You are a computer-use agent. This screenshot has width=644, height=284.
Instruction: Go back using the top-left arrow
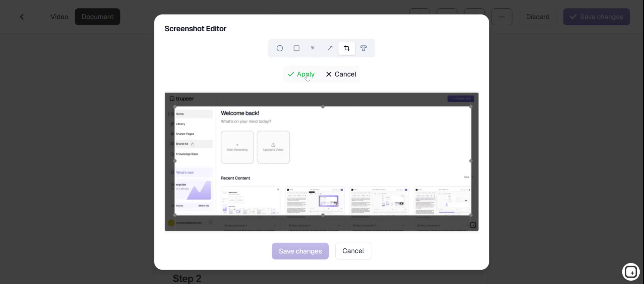click(22, 17)
